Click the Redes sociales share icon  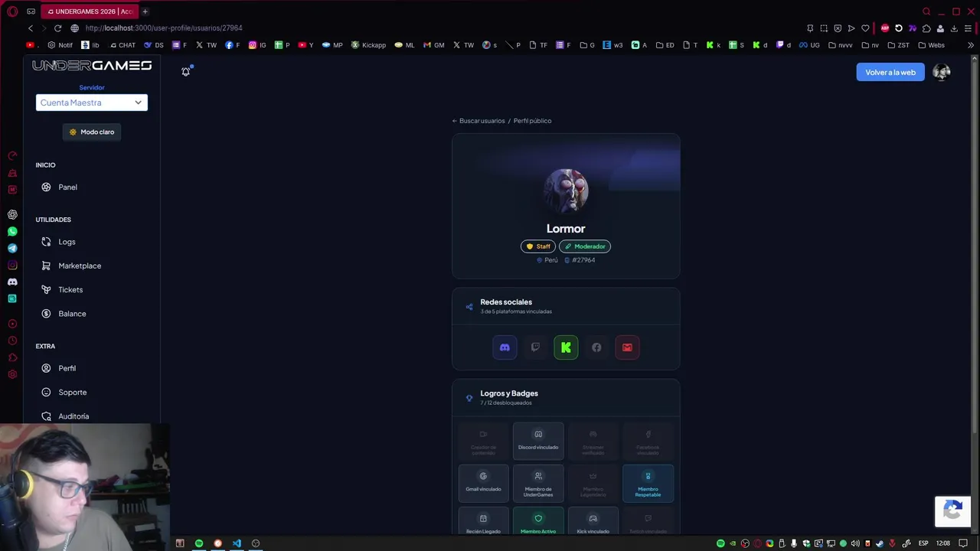click(x=469, y=307)
